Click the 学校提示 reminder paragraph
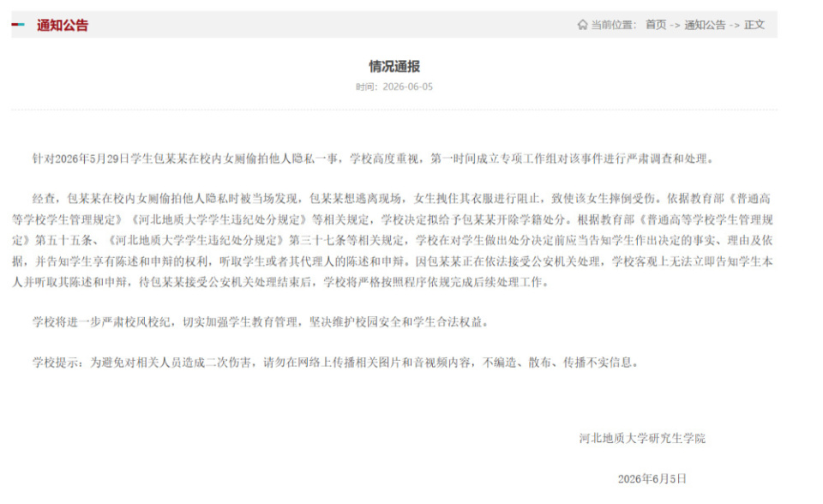The width and height of the screenshot is (823, 504). click(335, 363)
